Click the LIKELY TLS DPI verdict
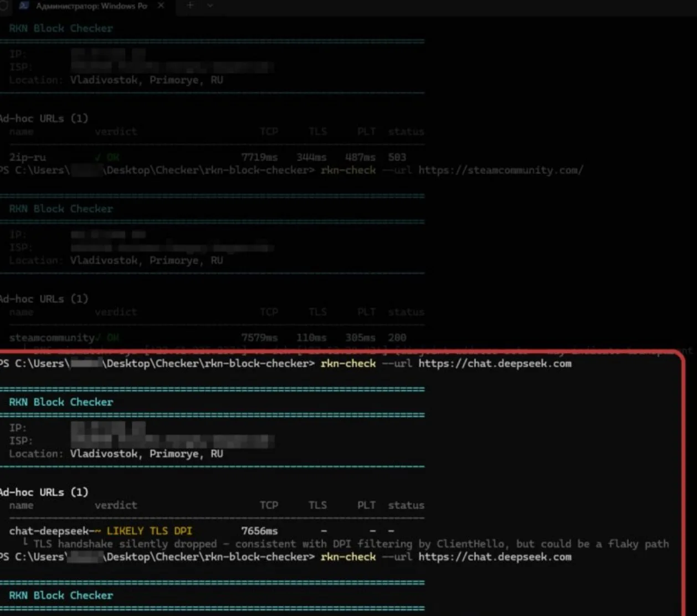This screenshot has width=697, height=616. (150, 531)
